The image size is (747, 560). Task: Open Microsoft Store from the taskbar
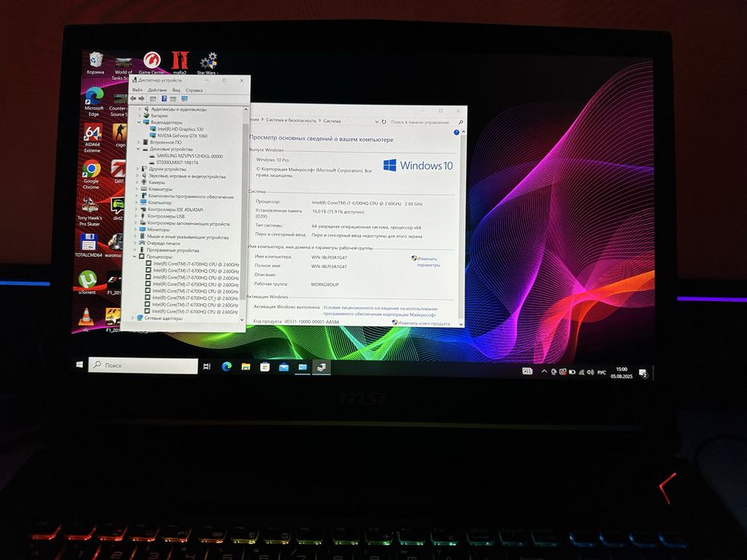click(x=265, y=366)
